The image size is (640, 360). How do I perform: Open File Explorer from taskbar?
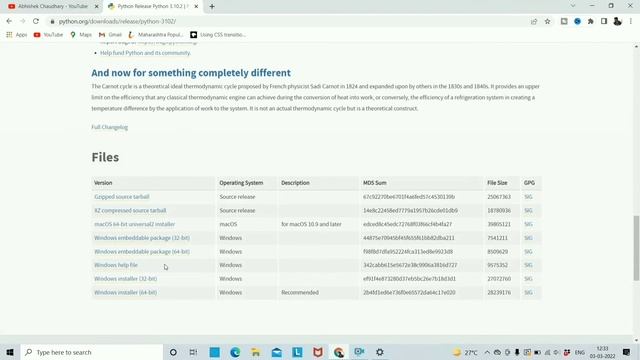click(256, 352)
